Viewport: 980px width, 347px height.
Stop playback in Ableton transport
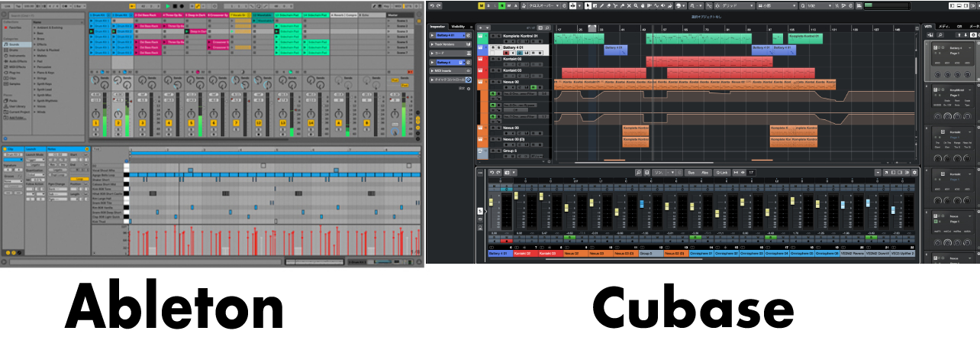(175, 6)
